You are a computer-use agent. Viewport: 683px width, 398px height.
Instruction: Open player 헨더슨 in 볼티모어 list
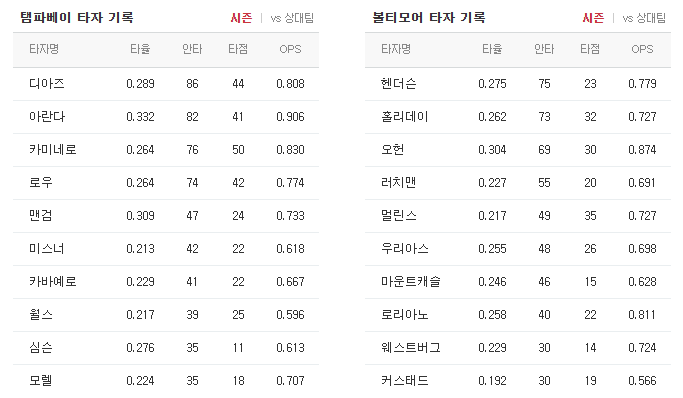tap(399, 84)
